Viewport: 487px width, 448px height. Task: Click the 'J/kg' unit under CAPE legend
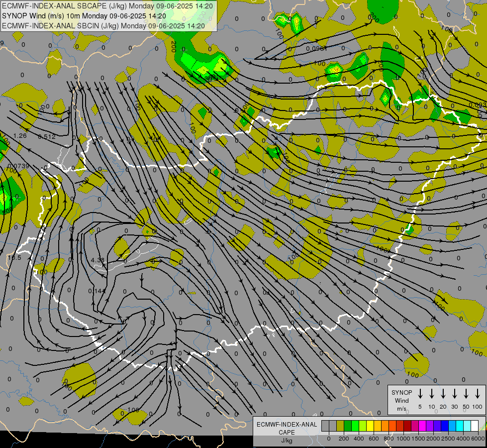point(287,441)
